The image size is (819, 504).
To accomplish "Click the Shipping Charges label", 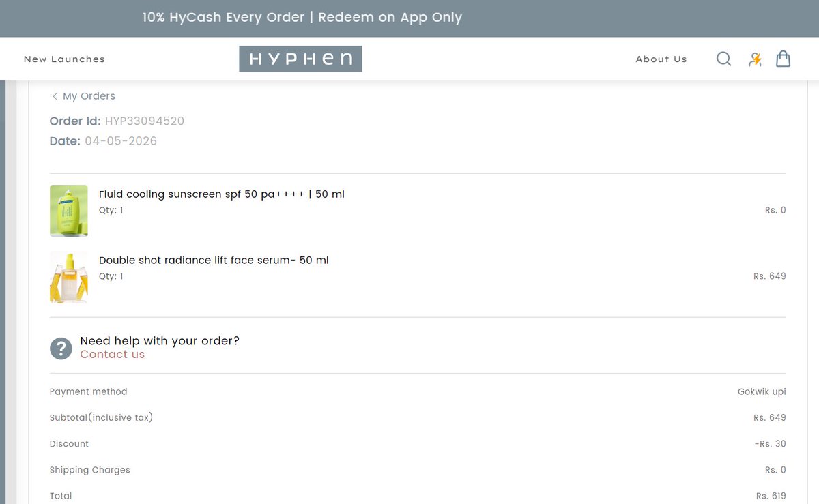I will pyautogui.click(x=90, y=470).
